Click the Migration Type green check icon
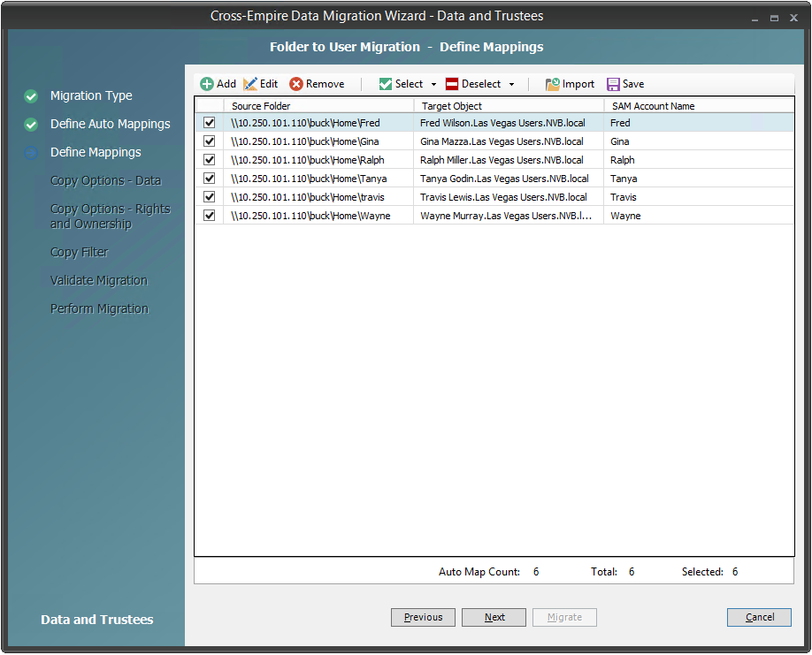 31,96
